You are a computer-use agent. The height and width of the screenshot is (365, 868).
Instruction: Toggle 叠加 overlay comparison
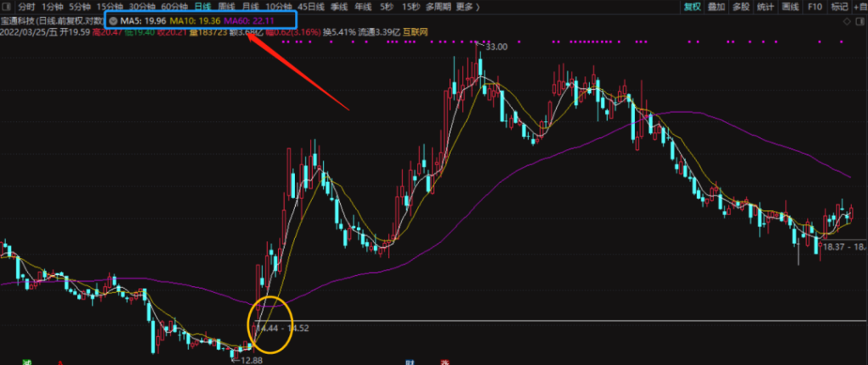click(716, 7)
